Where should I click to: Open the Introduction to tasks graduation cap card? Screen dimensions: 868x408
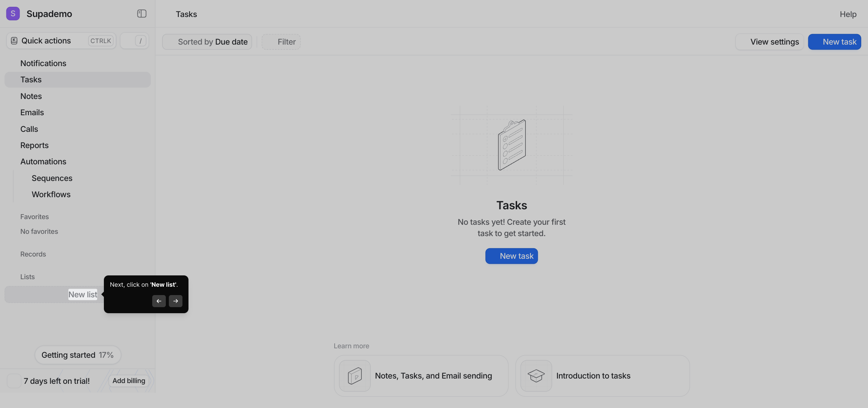click(x=602, y=376)
